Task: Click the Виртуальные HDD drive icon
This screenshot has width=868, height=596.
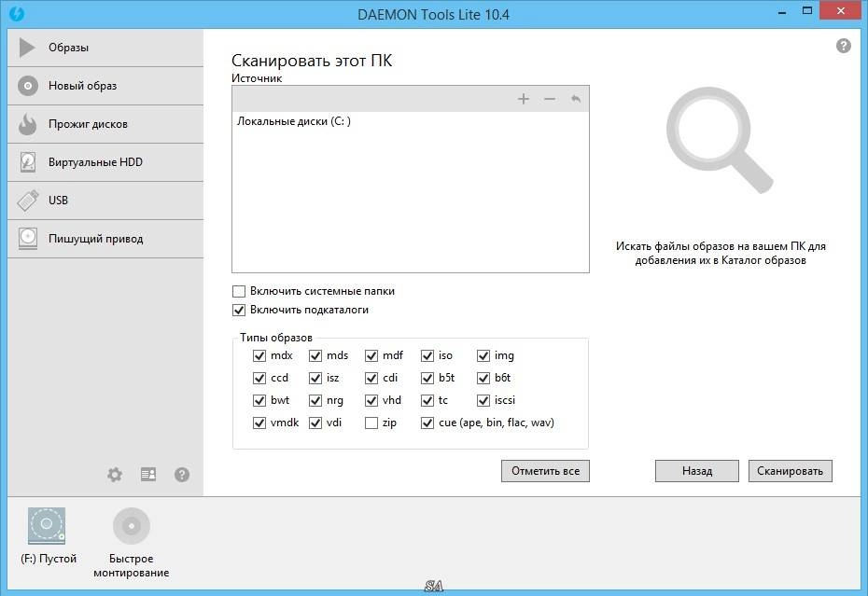Action: point(28,162)
